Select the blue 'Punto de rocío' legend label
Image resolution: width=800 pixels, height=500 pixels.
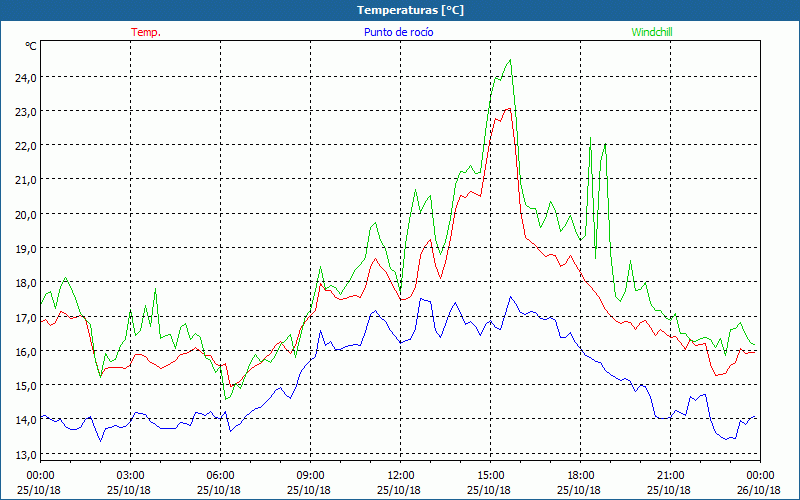coord(398,32)
